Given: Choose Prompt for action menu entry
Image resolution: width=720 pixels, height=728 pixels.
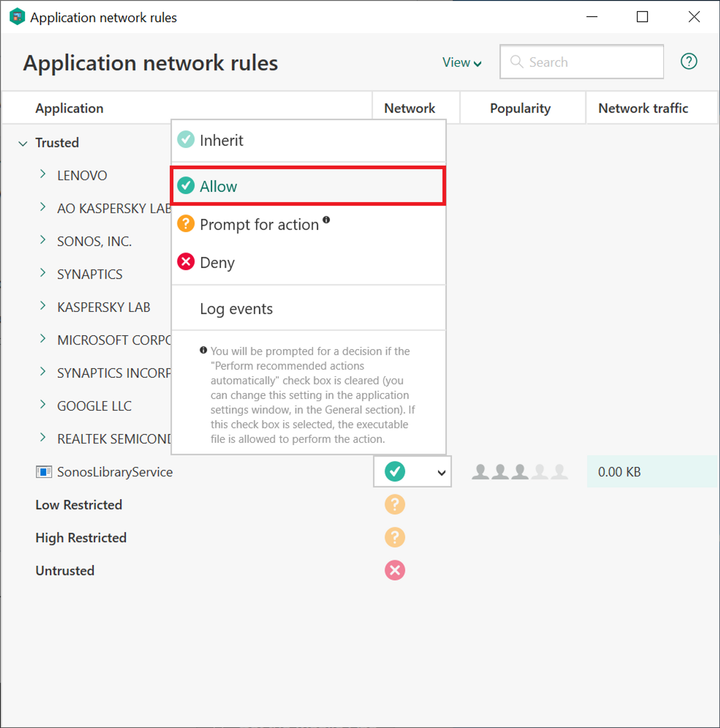Looking at the screenshot, I should [x=259, y=225].
